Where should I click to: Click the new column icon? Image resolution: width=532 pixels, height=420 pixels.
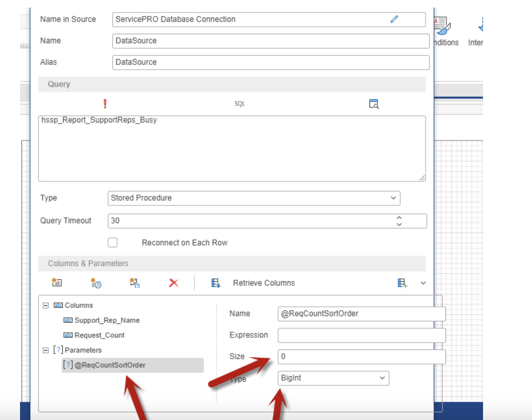57,283
